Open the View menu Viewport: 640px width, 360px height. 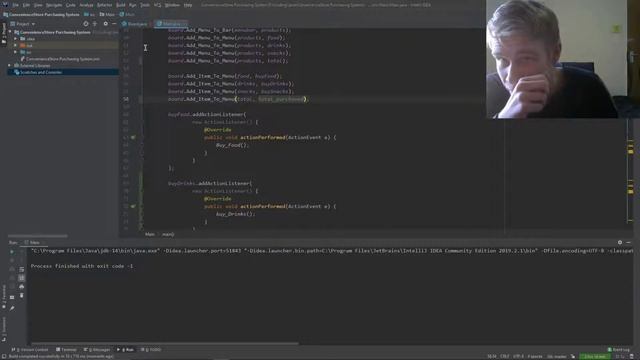(x=38, y=5)
